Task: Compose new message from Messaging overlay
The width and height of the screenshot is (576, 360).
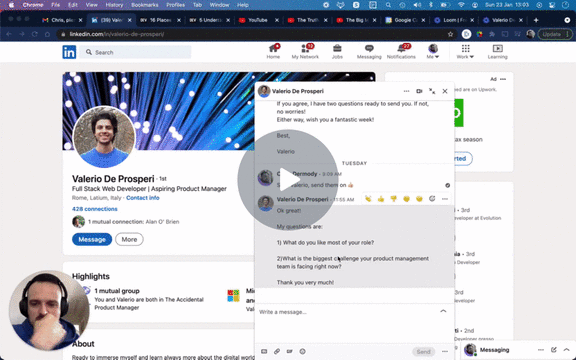Action: point(554,350)
